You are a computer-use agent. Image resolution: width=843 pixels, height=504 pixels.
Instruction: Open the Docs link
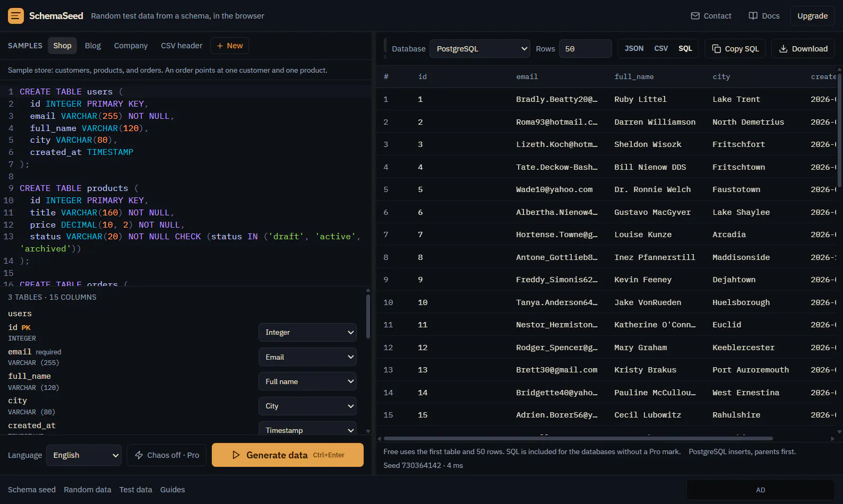[764, 16]
